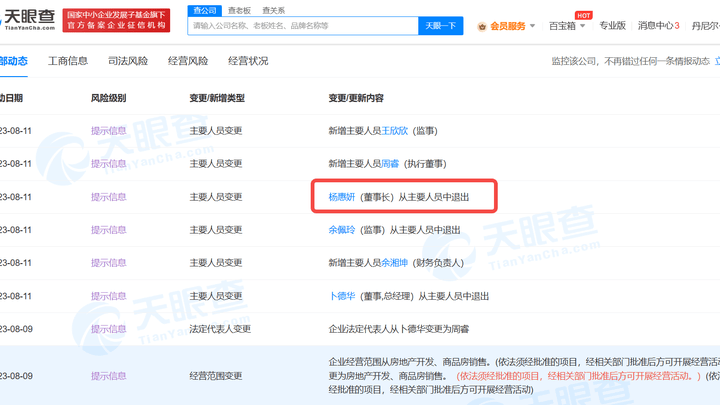Open the 卜德华 person link
This screenshot has height=405, width=720.
click(x=342, y=296)
